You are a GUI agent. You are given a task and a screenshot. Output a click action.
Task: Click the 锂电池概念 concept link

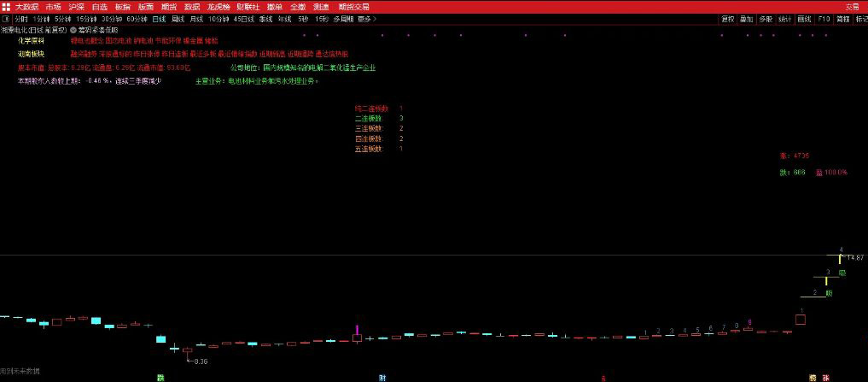tap(86, 40)
